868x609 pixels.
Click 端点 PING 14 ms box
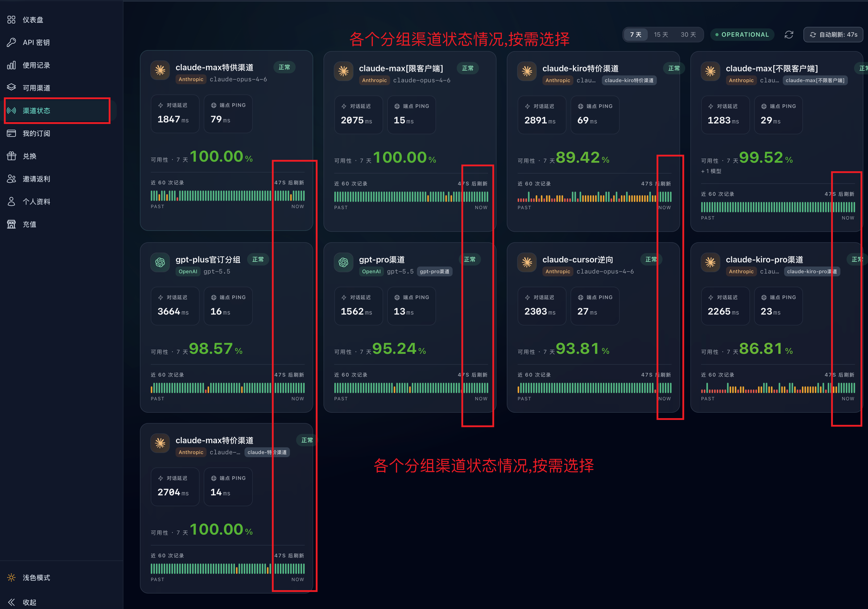tap(228, 486)
